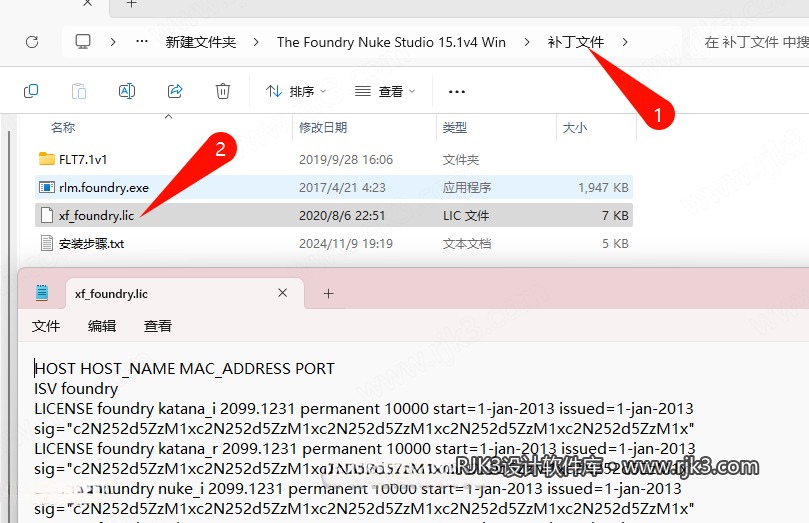Click the Copy icon in the toolbar
This screenshot has height=523, width=809.
(31, 91)
